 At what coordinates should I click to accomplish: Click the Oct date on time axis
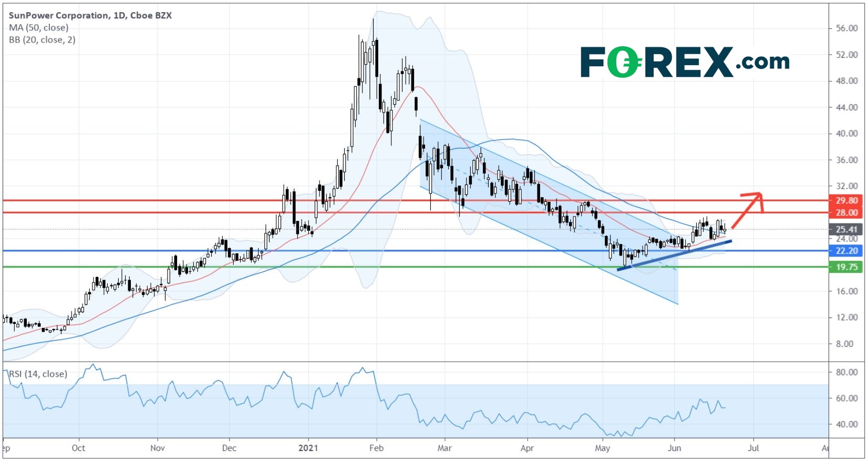(x=78, y=448)
